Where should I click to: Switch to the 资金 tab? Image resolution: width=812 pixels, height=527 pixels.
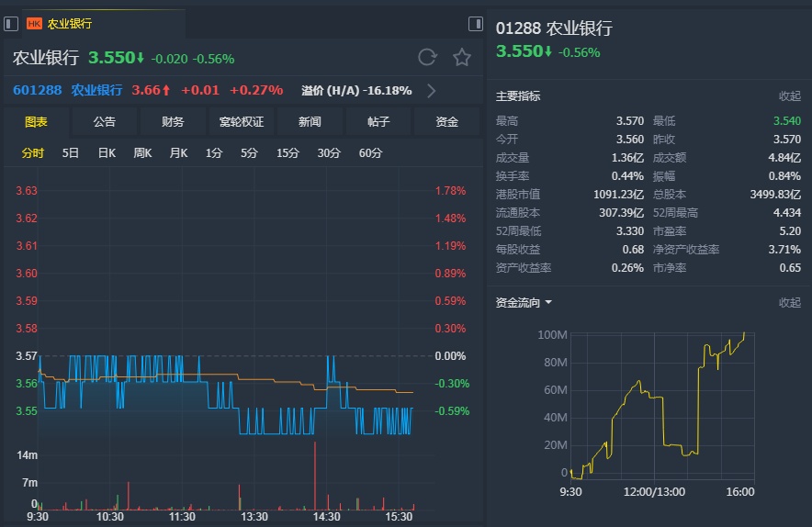(447, 122)
